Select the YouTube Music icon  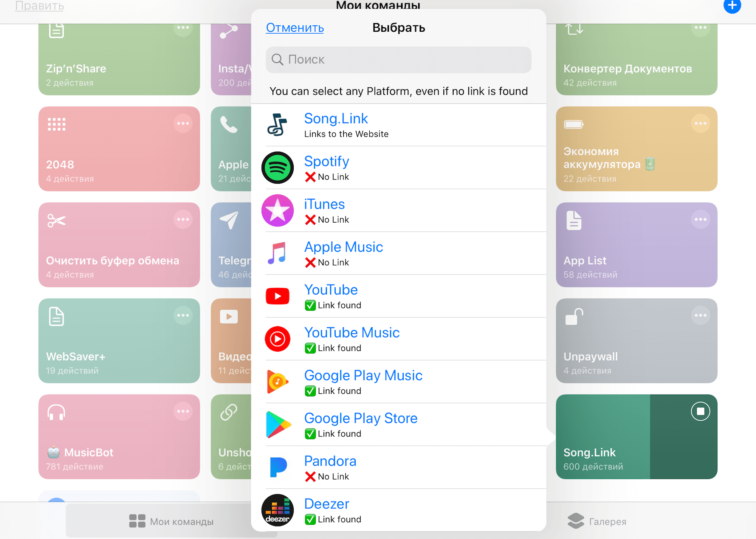coord(278,338)
